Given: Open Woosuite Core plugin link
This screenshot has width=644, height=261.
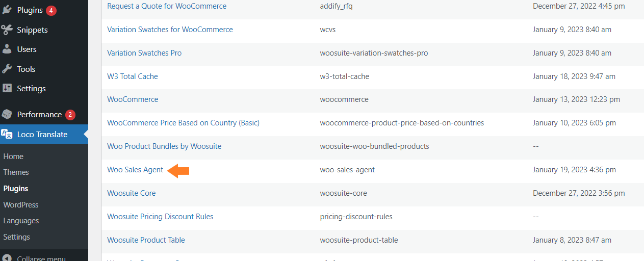Looking at the screenshot, I should (131, 193).
